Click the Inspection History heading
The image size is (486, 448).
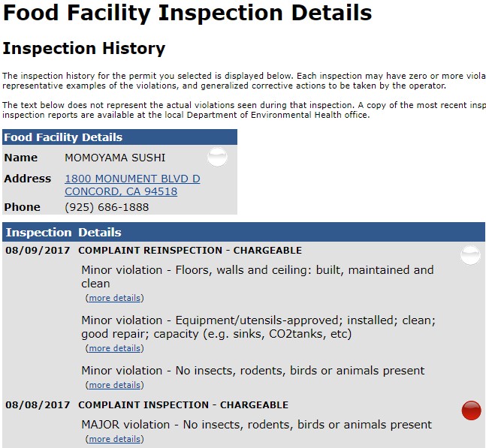(x=84, y=49)
